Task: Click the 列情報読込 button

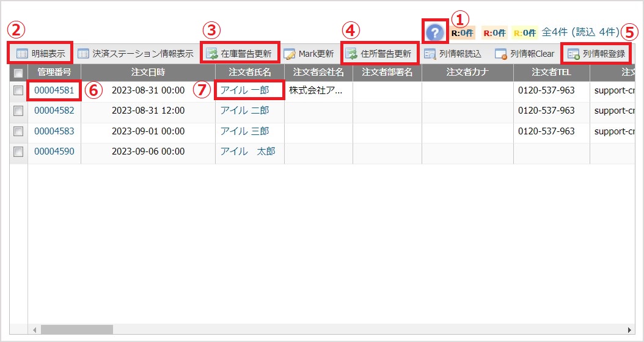Action: 453,54
